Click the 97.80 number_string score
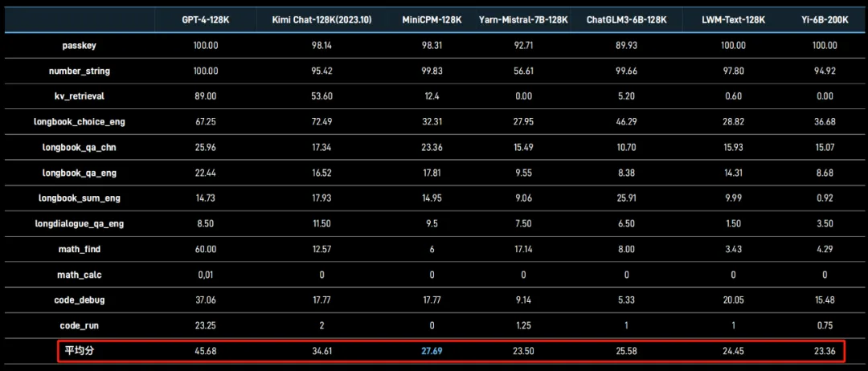The height and width of the screenshot is (371, 868). point(734,71)
